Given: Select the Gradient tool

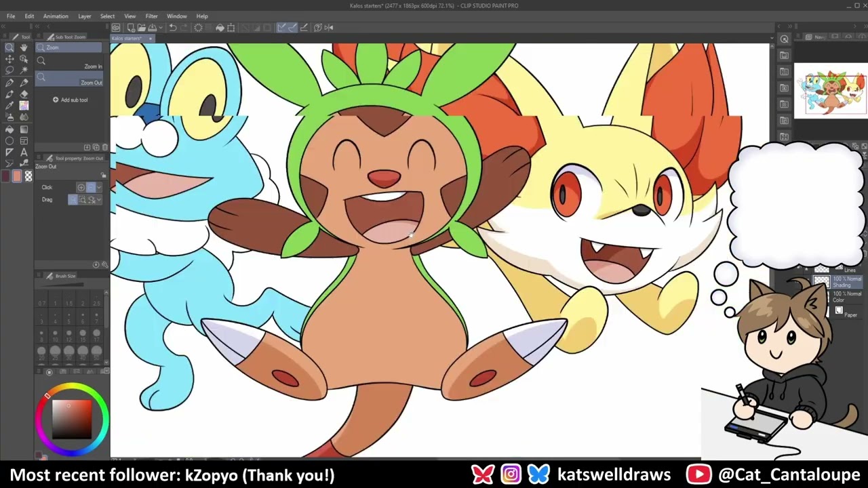Looking at the screenshot, I should pyautogui.click(x=24, y=129).
